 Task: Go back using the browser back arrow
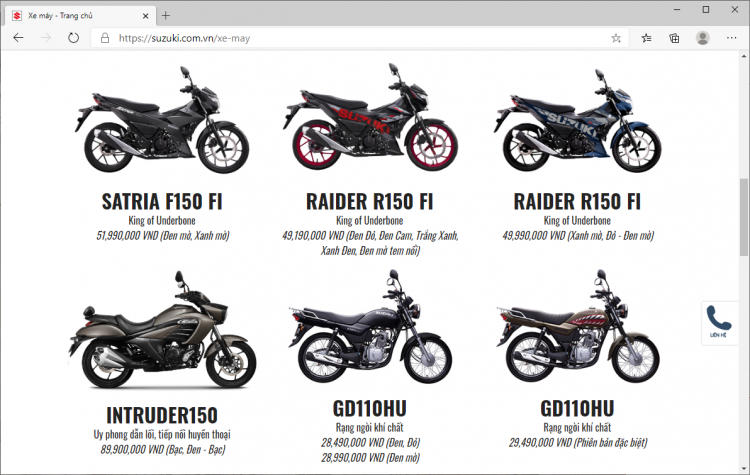click(x=18, y=38)
